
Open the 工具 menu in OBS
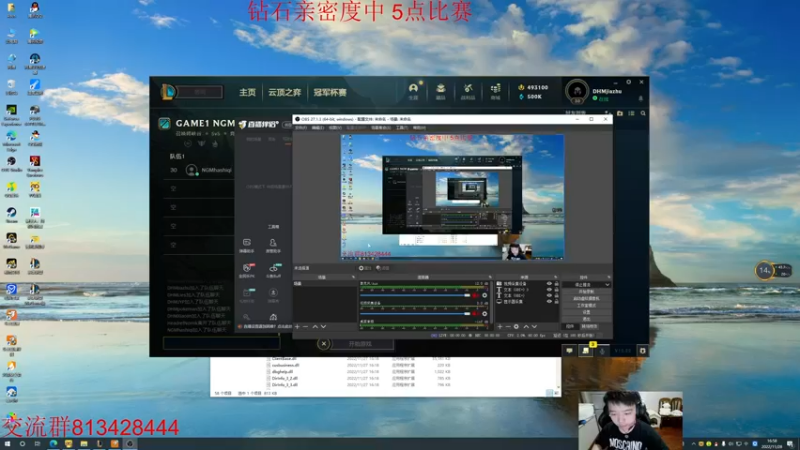coord(402,128)
